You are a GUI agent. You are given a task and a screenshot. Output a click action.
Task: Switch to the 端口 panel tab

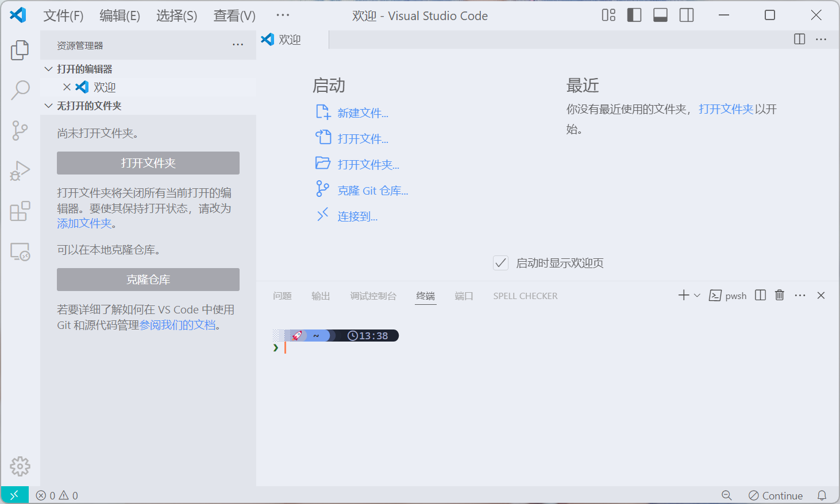[x=464, y=296]
